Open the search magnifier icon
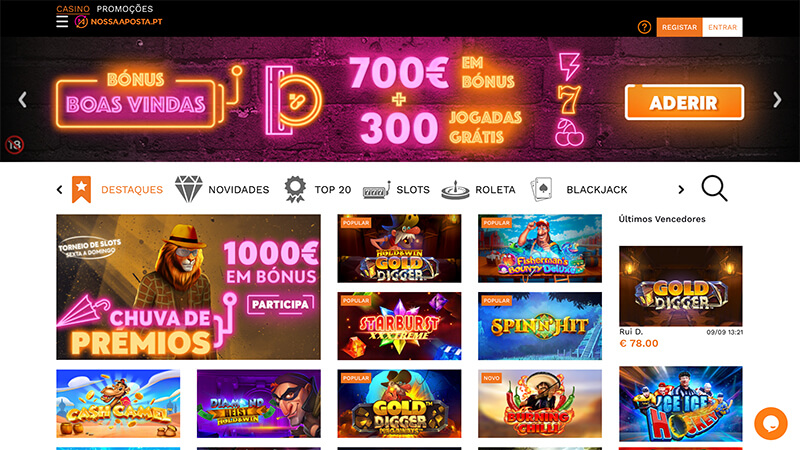The image size is (800, 450). click(x=714, y=188)
